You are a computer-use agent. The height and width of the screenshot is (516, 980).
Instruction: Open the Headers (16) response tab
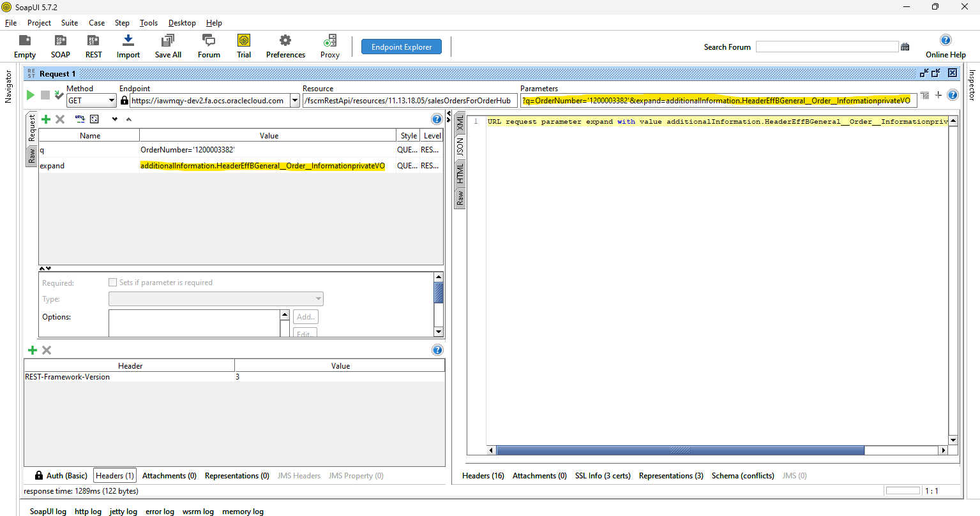483,476
